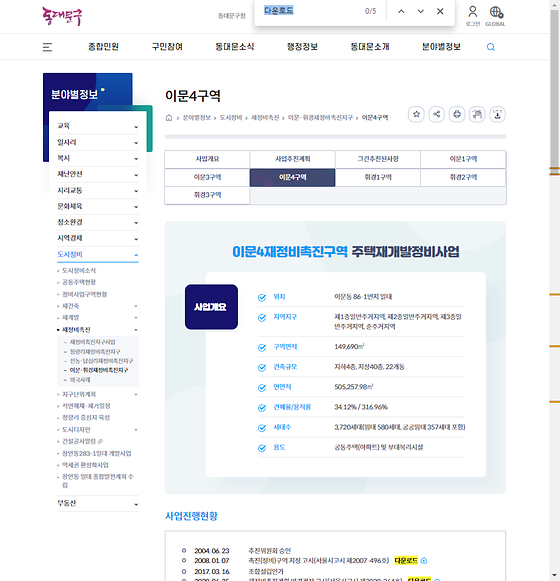Open 도시정비소식 sidebar link
This screenshot has width=560, height=581.
[x=79, y=271]
